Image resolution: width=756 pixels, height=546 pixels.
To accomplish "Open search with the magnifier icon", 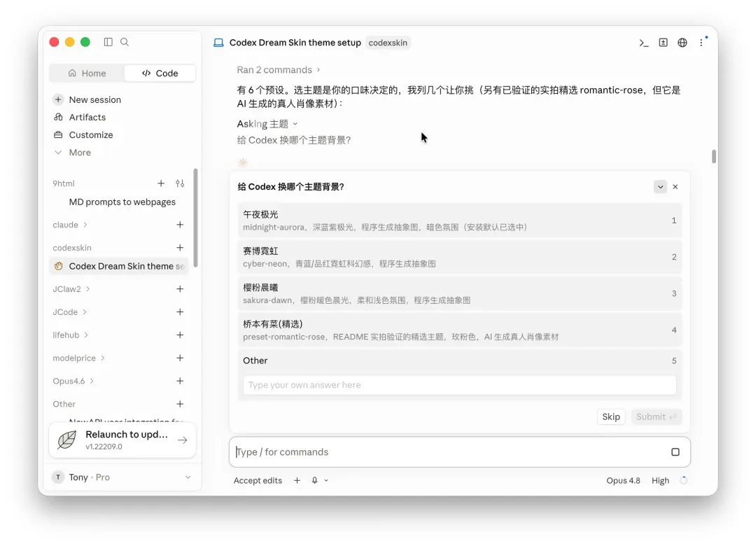I will 125,42.
